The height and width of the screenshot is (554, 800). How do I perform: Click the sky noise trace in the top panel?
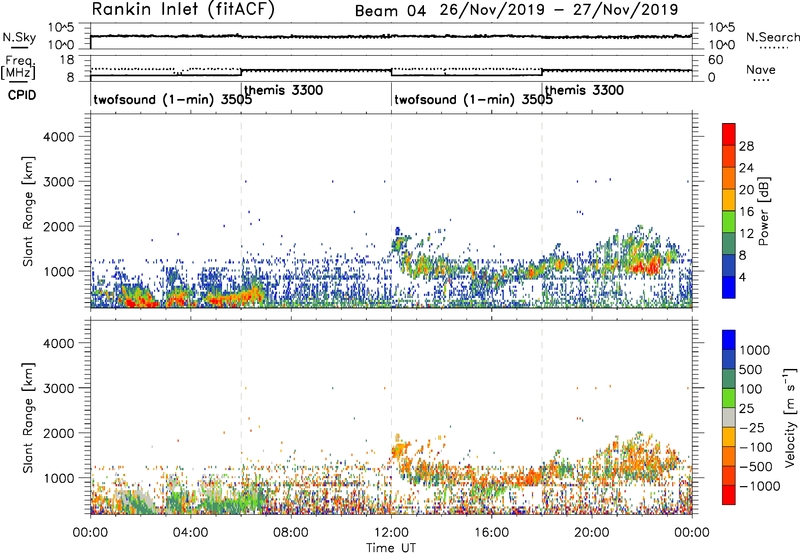tap(391, 36)
